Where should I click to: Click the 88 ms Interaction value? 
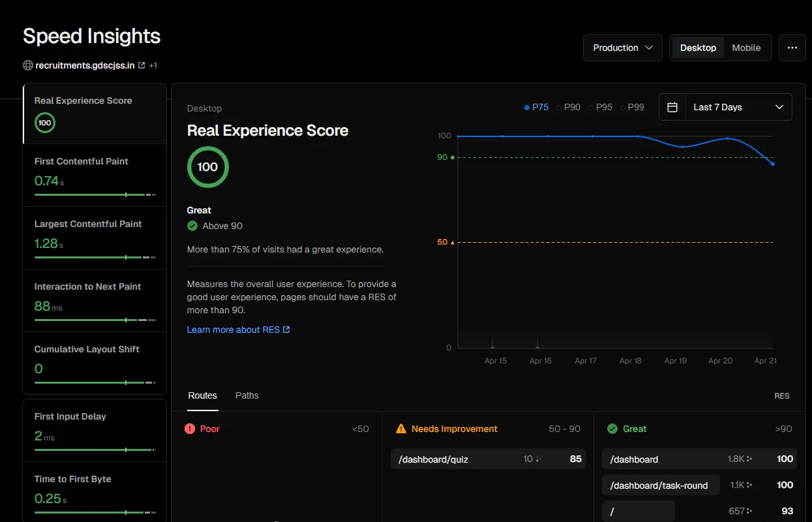click(x=48, y=306)
